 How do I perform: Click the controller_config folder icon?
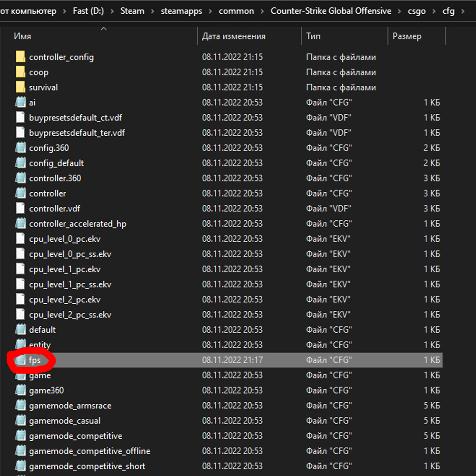20,57
